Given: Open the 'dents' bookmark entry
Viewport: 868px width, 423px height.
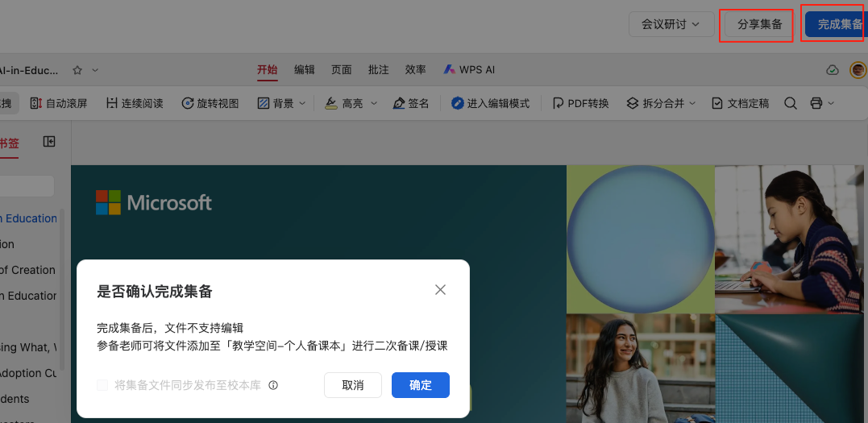Looking at the screenshot, I should pyautogui.click(x=15, y=399).
